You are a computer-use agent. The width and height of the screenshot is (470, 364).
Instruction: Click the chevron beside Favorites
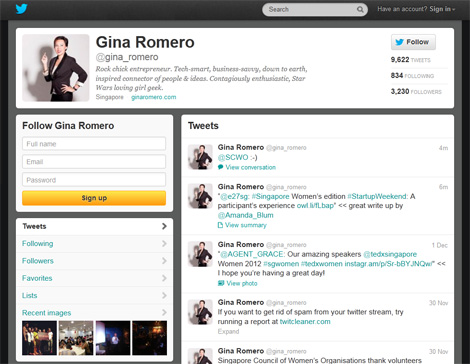164,278
